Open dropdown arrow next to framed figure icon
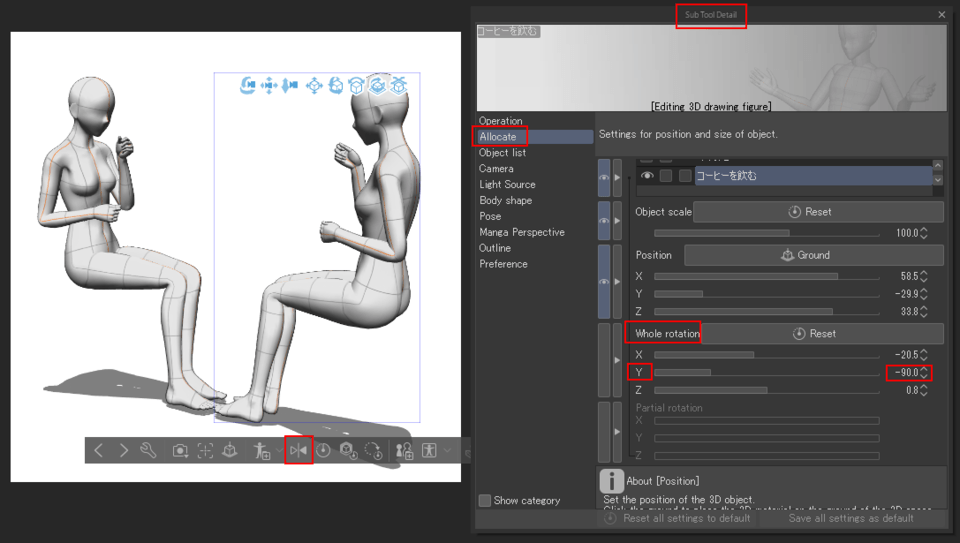This screenshot has width=960, height=543. (447, 451)
